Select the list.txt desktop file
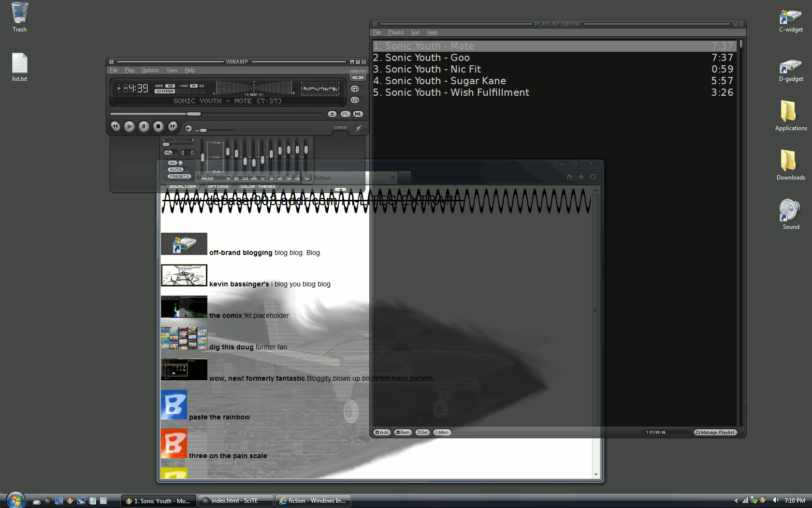This screenshot has width=812, height=508. point(19,67)
